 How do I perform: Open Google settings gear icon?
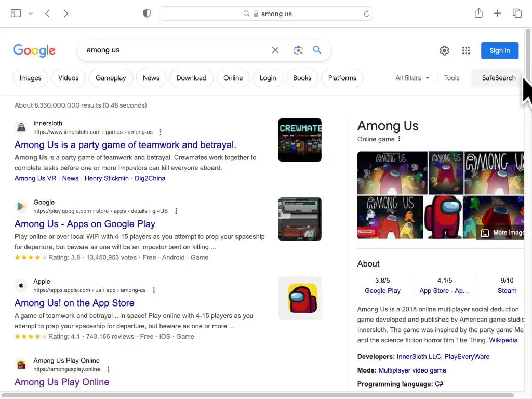(444, 50)
